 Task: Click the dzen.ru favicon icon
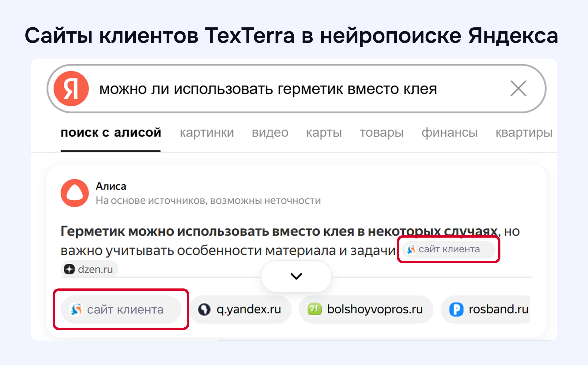[x=69, y=269]
